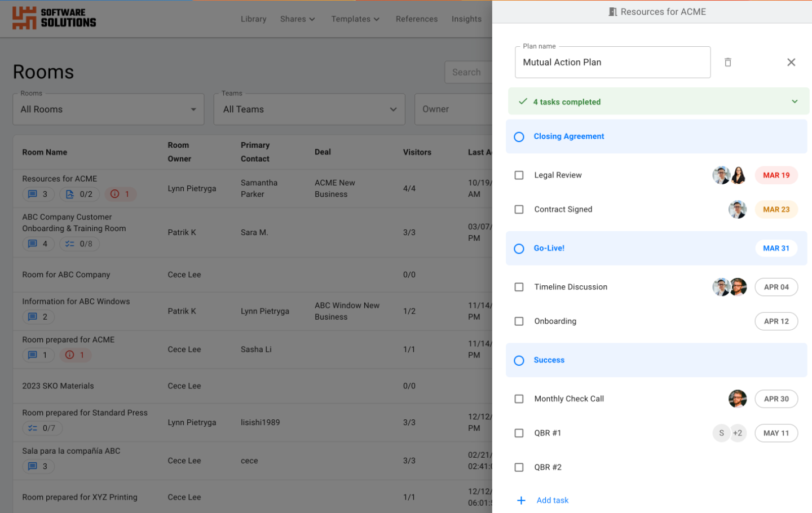The width and height of the screenshot is (812, 513).
Task: Delete the Mutual Action Plan via trash icon
Action: (x=728, y=62)
